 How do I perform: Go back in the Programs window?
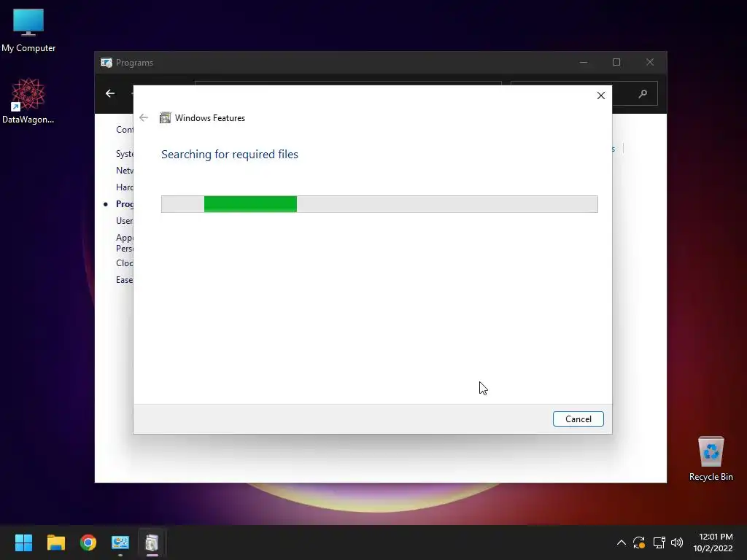click(110, 93)
